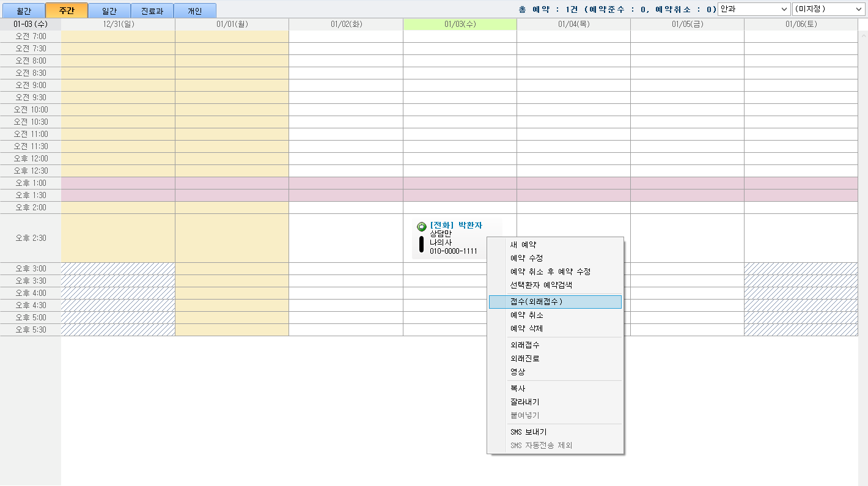This screenshot has width=868, height=486.
Task: Choose 새 예약 from context menu
Action: (x=523, y=245)
